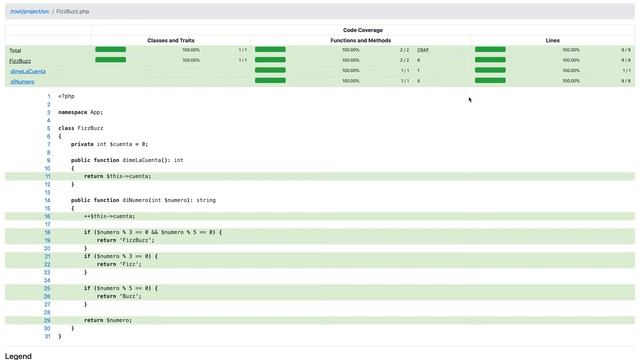The image size is (640, 360).
Task: Click the dimeLaCuenta function declaration line
Action: click(127, 160)
